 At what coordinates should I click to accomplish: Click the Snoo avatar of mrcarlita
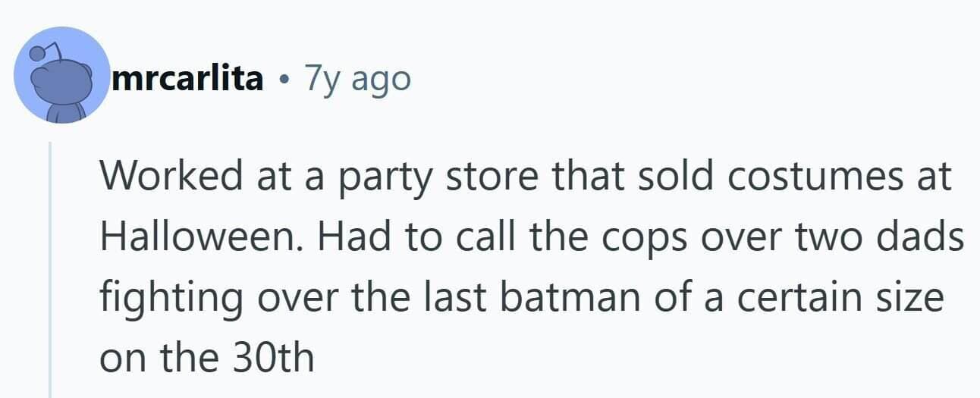tap(61, 75)
